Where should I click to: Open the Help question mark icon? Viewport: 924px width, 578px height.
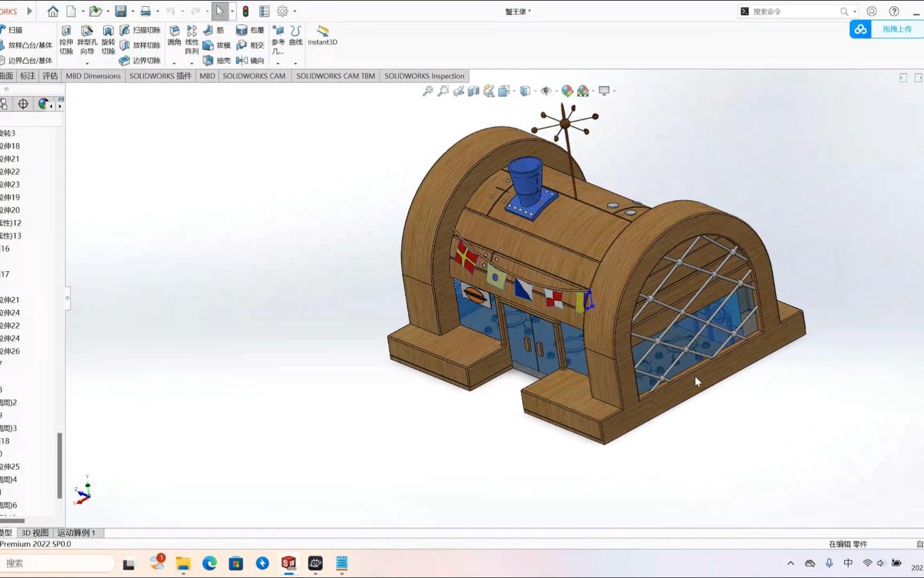[894, 11]
